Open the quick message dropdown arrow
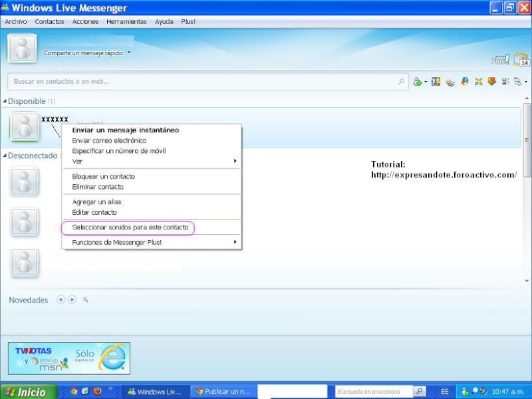The height and width of the screenshot is (399, 532). point(129,53)
